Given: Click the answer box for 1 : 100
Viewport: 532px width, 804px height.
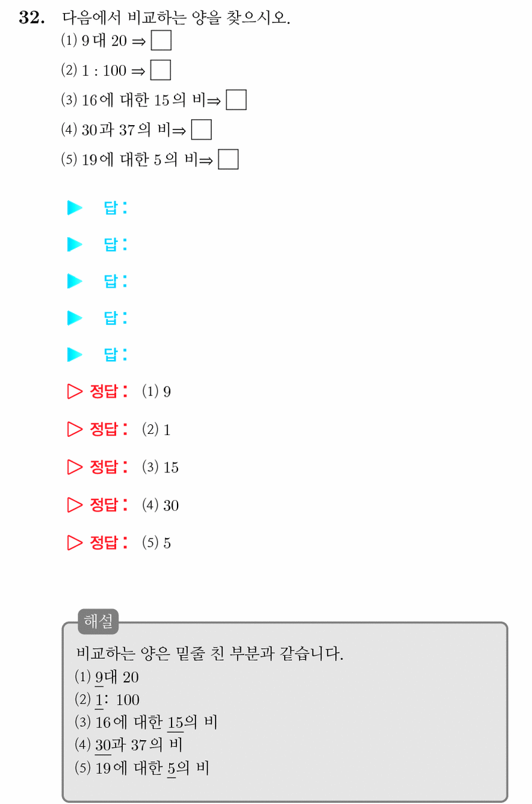Looking at the screenshot, I should (161, 70).
